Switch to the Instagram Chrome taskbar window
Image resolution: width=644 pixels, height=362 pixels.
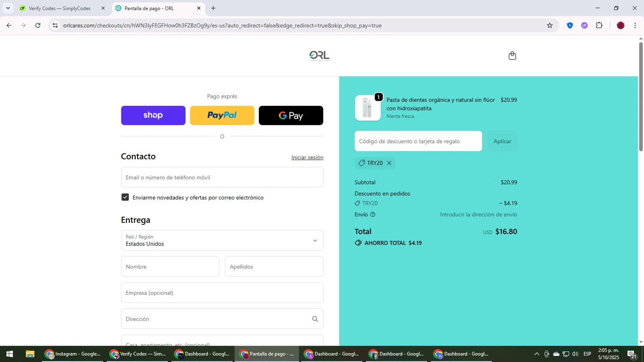73,354
